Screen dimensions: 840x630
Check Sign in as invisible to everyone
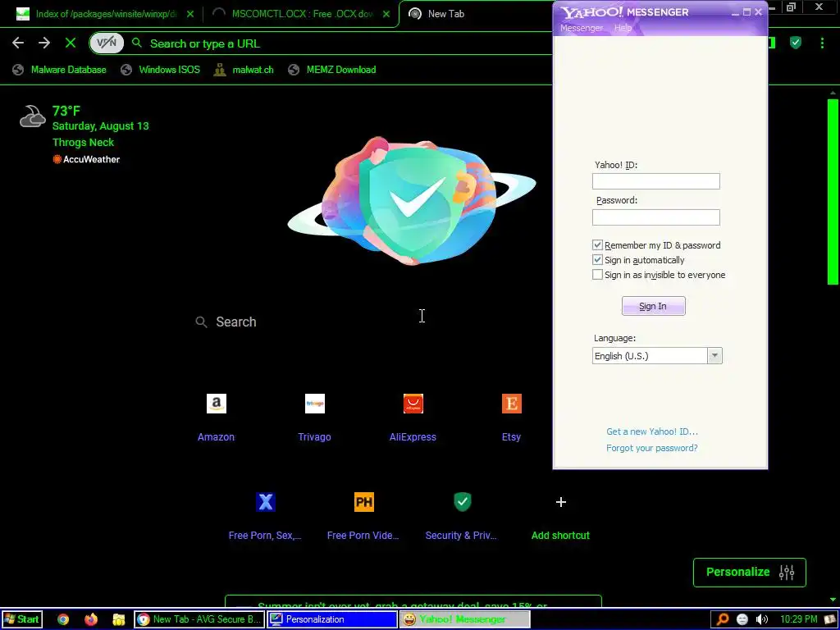(x=597, y=275)
